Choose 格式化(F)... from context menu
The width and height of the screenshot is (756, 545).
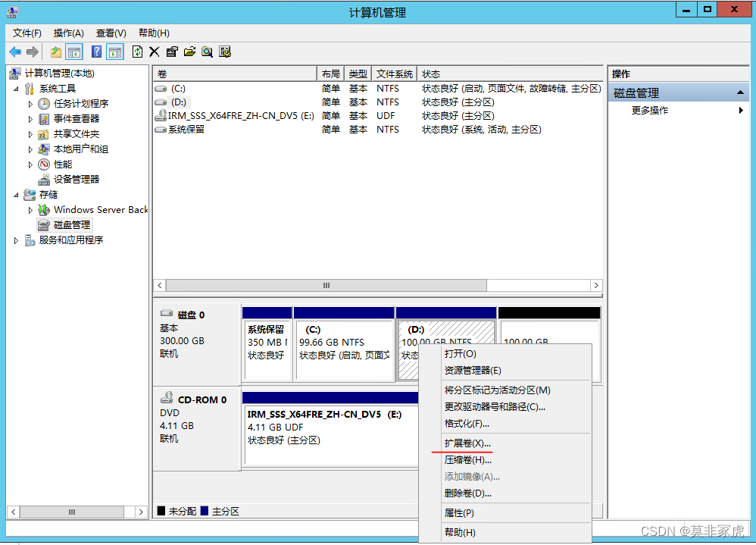[505, 424]
